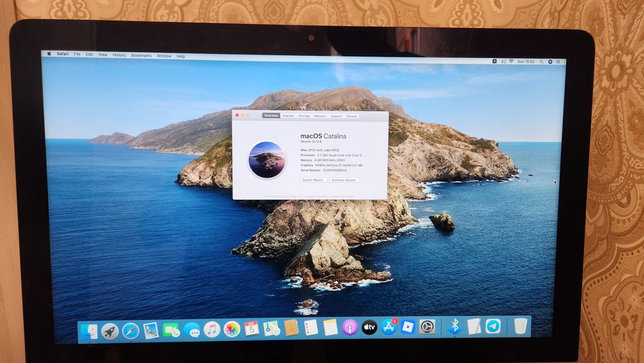The height and width of the screenshot is (363, 644).
Task: Open App Store with update badge
Action: 388,326
